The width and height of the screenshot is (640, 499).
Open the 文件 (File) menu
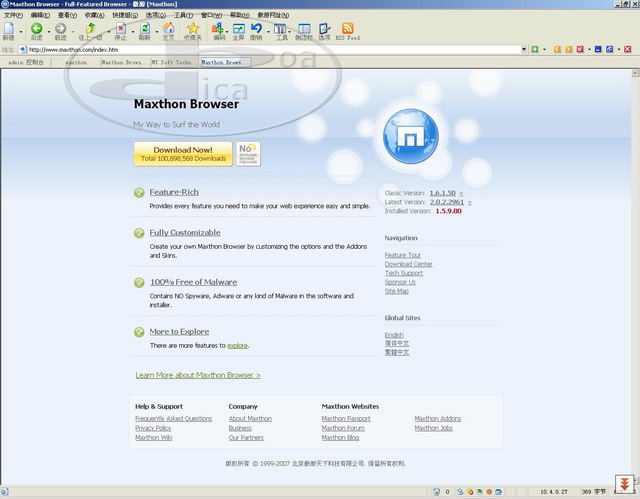pyautogui.click(x=13, y=16)
